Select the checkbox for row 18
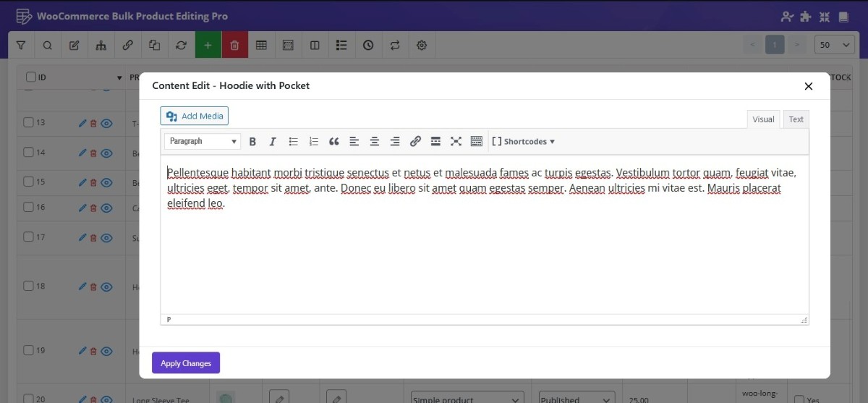The width and height of the screenshot is (868, 403). point(29,287)
